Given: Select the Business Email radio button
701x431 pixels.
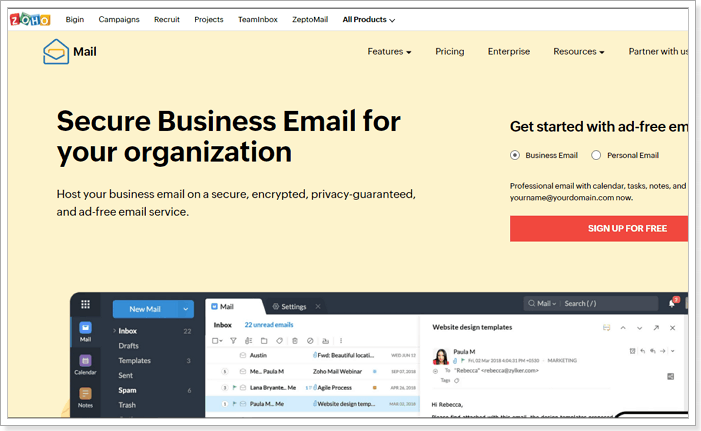Looking at the screenshot, I should [515, 155].
